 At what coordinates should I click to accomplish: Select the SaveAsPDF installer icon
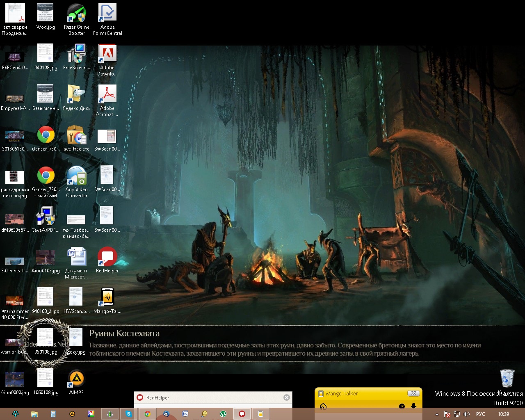[46, 219]
